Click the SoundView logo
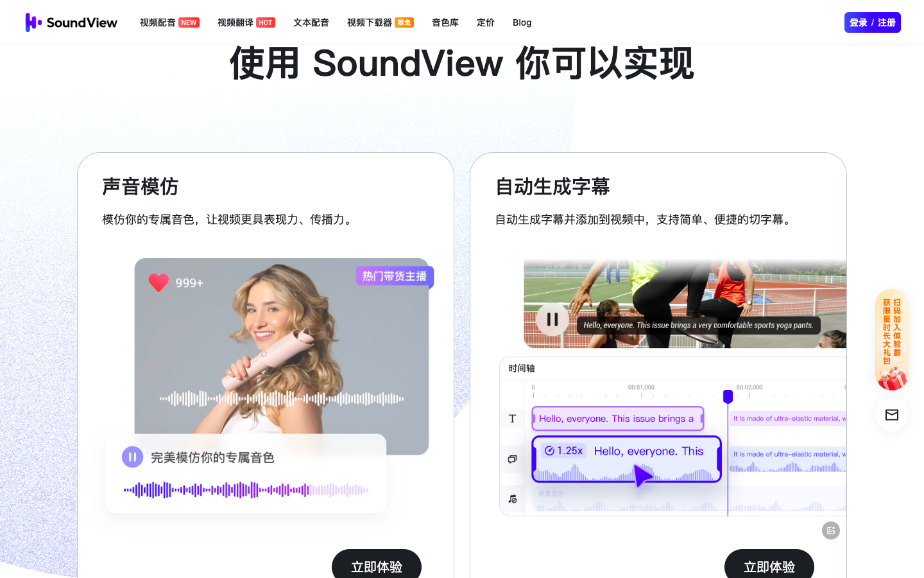Screen dimensions: 924x578 (x=71, y=22)
